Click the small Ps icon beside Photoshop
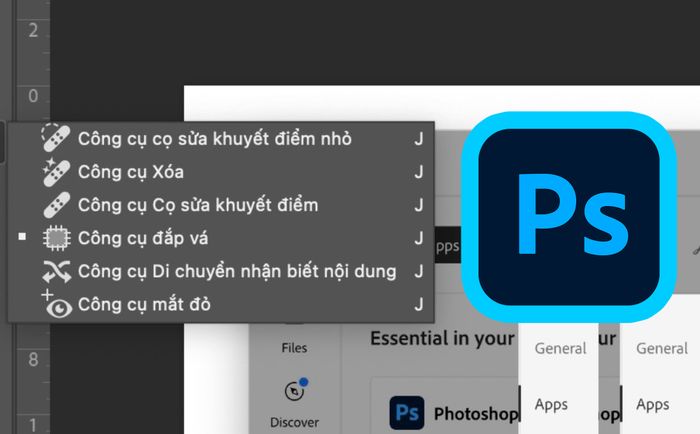This screenshot has height=434, width=700. pyautogui.click(x=407, y=413)
